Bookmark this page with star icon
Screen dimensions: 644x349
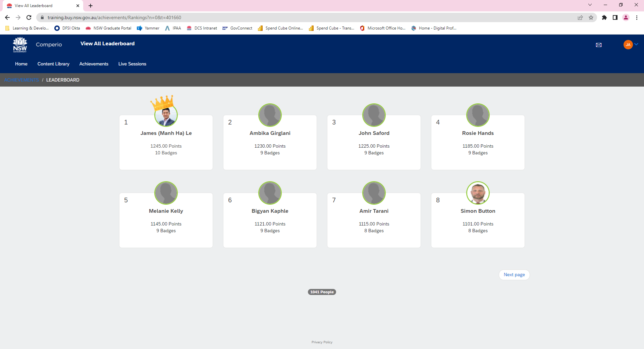[x=591, y=17]
